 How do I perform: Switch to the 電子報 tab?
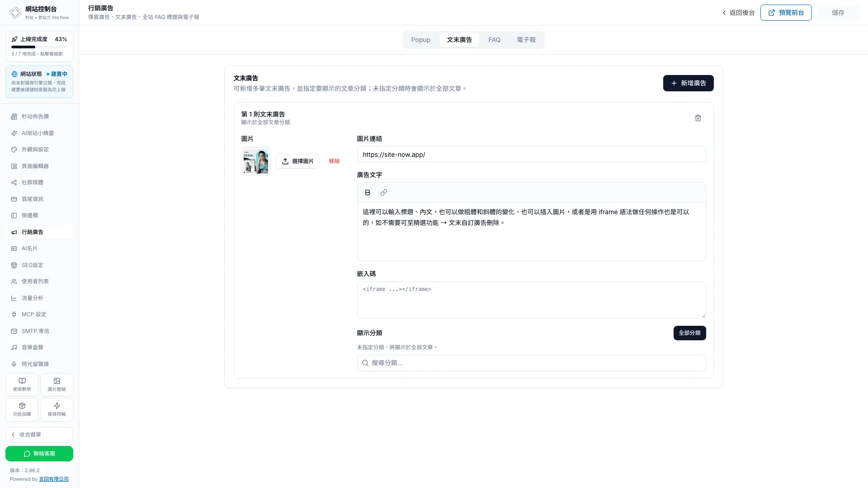pyautogui.click(x=526, y=40)
